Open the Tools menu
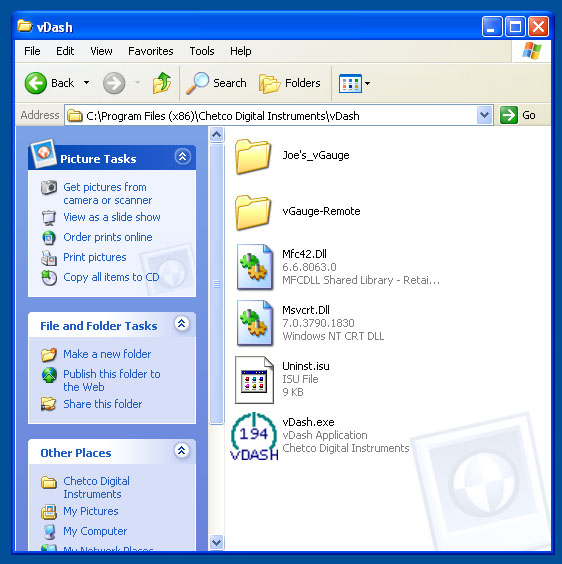Viewport: 562px width, 564px height. [x=202, y=51]
